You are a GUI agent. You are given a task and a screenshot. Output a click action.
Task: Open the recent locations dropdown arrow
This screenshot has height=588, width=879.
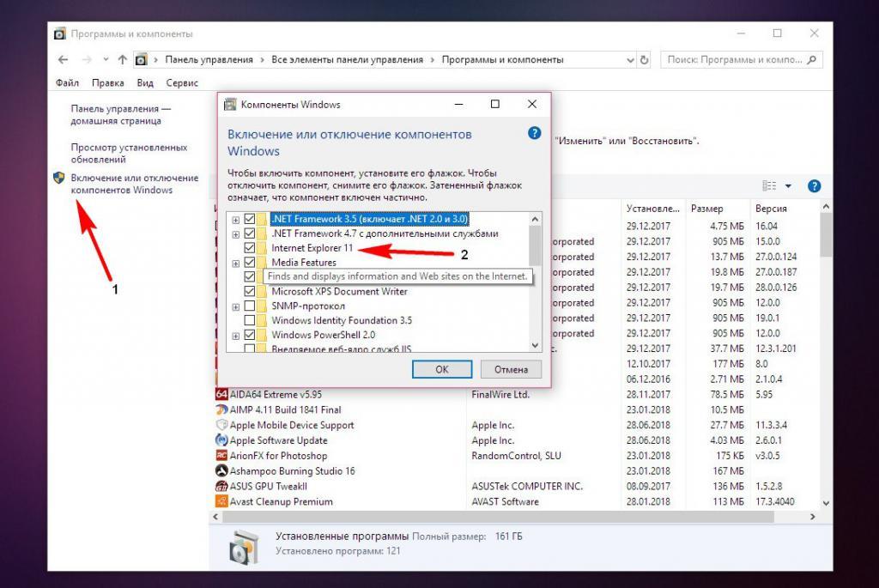(106, 59)
